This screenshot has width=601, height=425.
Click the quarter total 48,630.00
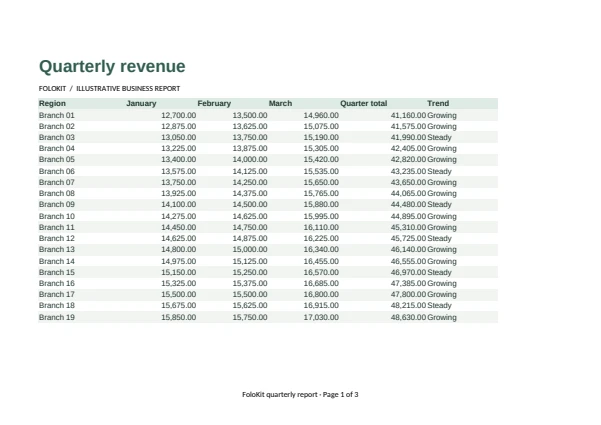[x=408, y=317]
